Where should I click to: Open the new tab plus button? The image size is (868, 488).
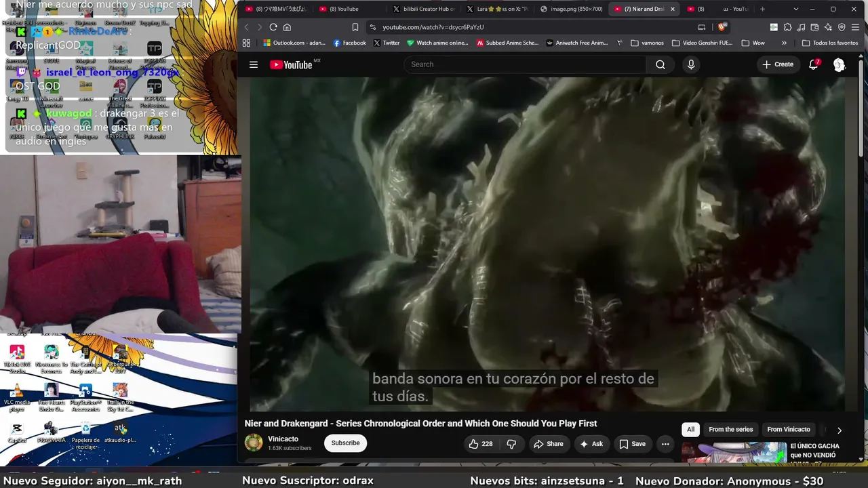(x=763, y=9)
